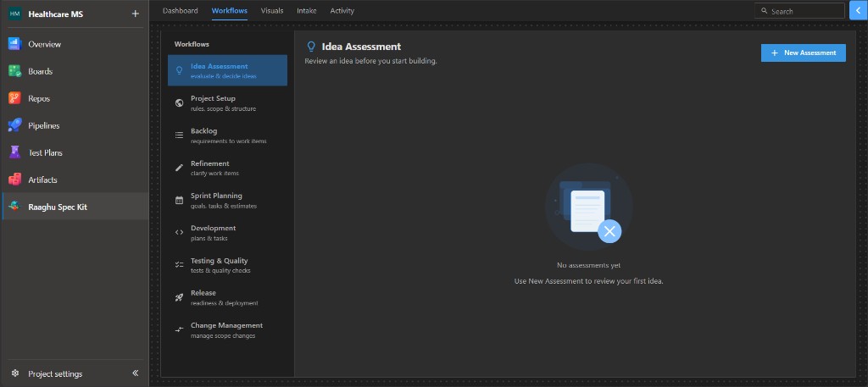
Task: Click the plus icon beside Healthcare MS
Action: [135, 14]
